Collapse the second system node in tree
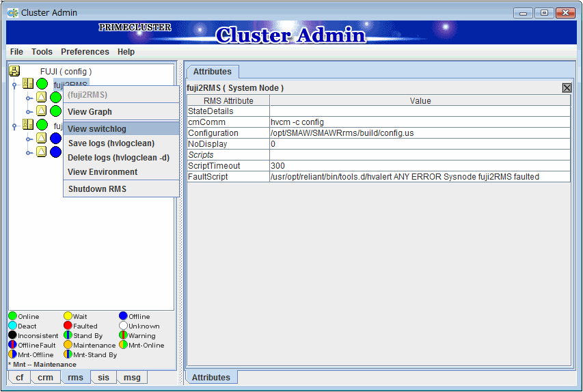Image resolution: width=583 pixels, height=392 pixels. (x=14, y=126)
